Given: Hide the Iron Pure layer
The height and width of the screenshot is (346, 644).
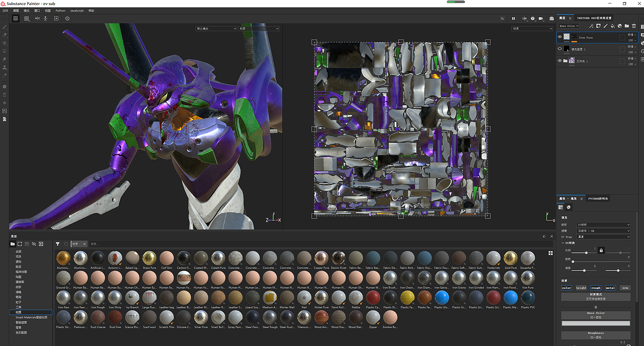Looking at the screenshot, I should [559, 37].
